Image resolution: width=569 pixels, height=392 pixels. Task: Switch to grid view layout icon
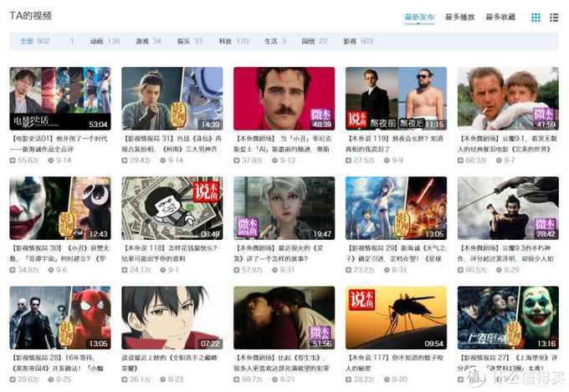coord(536,18)
